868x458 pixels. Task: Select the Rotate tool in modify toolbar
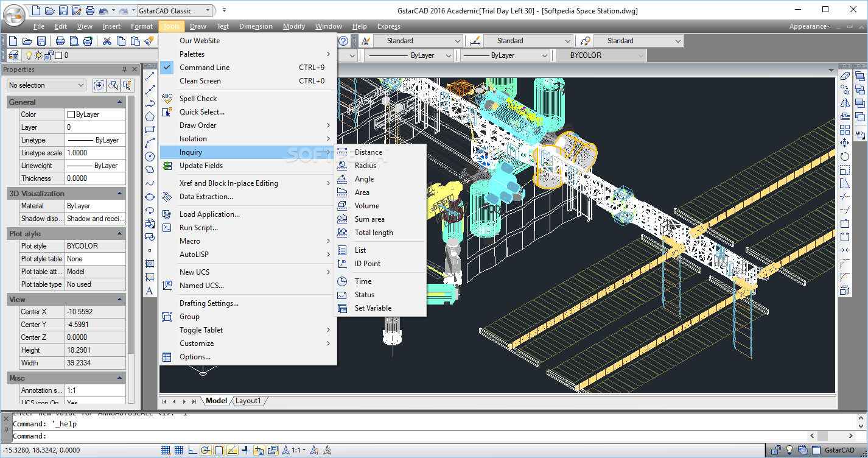[x=844, y=157]
